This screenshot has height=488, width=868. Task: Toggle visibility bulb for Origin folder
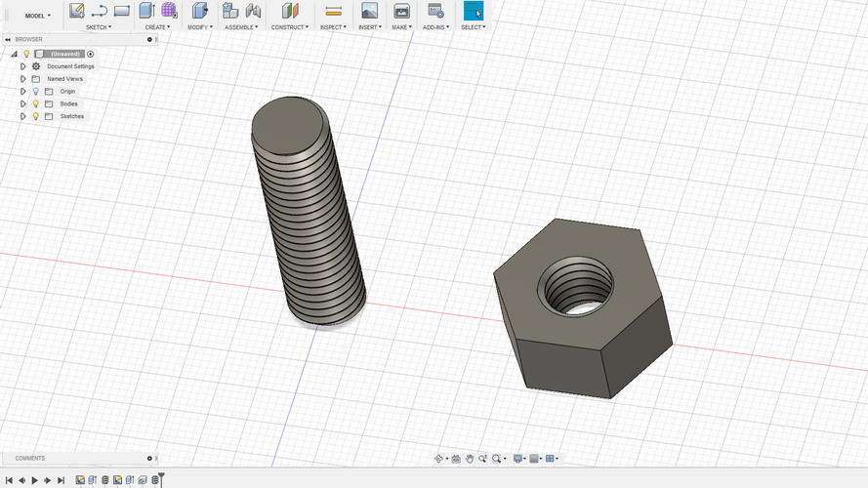35,91
